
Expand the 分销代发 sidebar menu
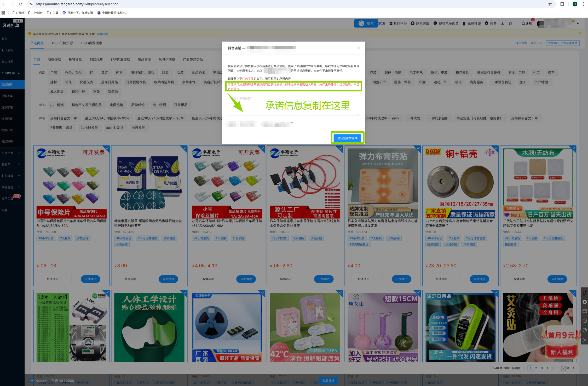point(10,153)
